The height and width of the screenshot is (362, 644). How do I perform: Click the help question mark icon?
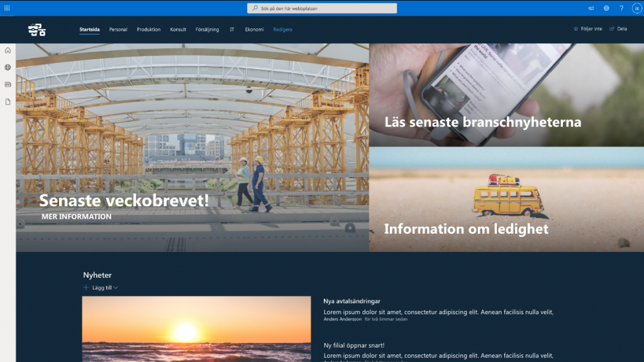[x=621, y=8]
